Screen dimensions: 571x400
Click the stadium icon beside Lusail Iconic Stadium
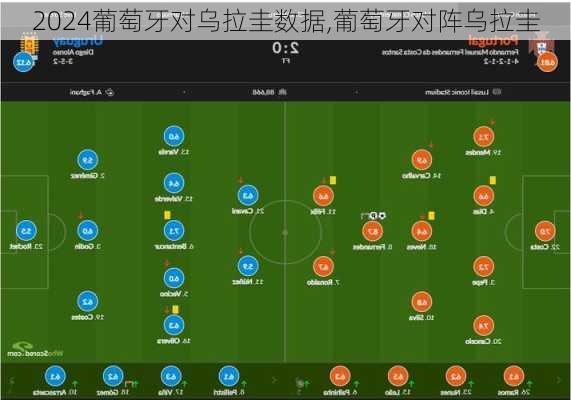click(x=497, y=92)
